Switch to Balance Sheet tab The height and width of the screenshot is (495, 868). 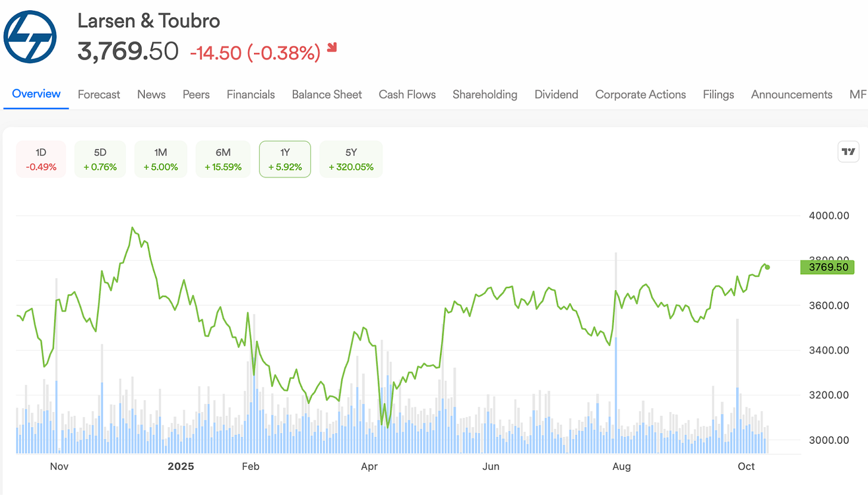click(327, 94)
